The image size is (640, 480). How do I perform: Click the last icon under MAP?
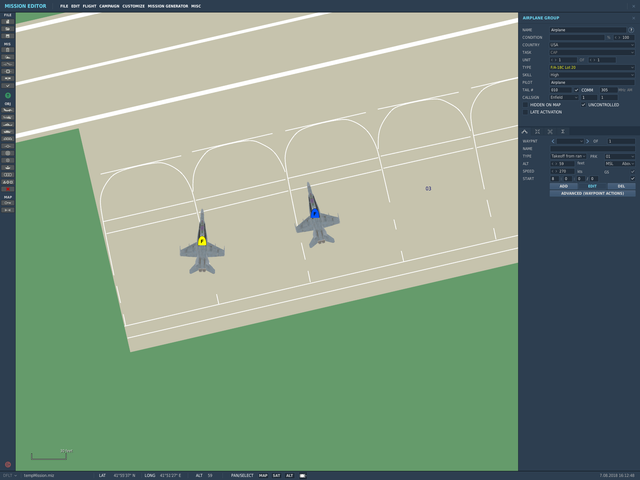click(8, 210)
